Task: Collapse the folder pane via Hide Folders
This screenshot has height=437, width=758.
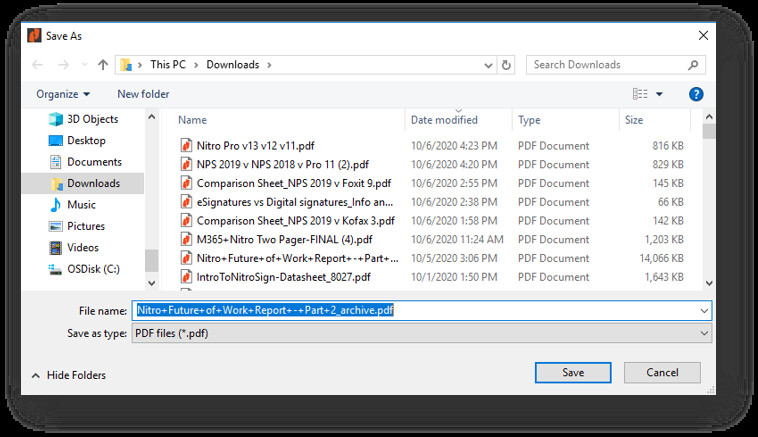Action: 68,375
